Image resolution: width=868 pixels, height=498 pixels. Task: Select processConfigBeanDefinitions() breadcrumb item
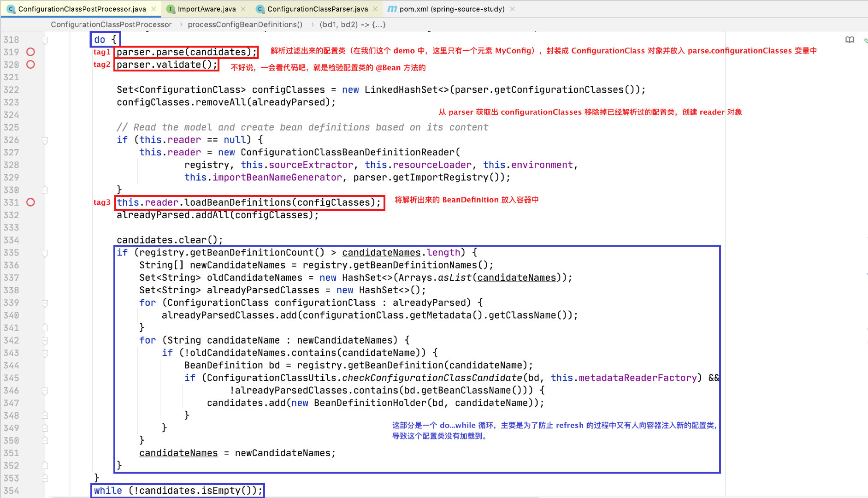point(245,24)
